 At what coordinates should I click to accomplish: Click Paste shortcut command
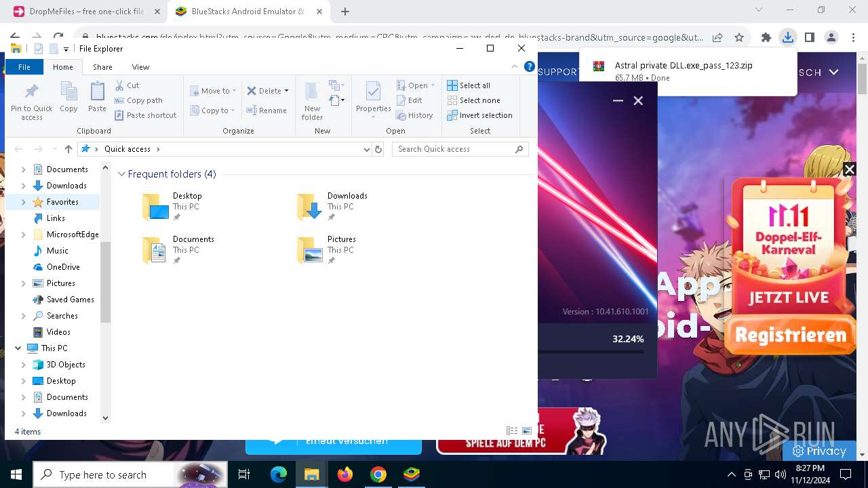(x=145, y=115)
